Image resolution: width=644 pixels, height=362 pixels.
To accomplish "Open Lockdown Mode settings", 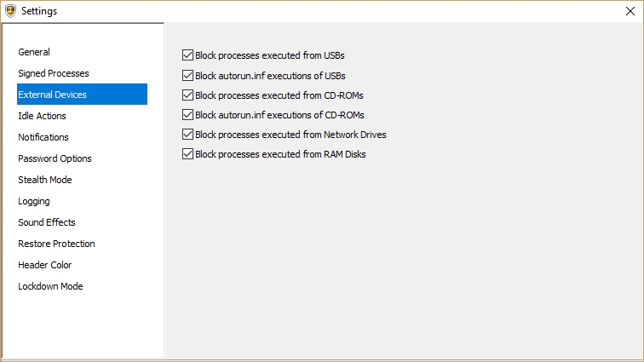I will point(50,286).
